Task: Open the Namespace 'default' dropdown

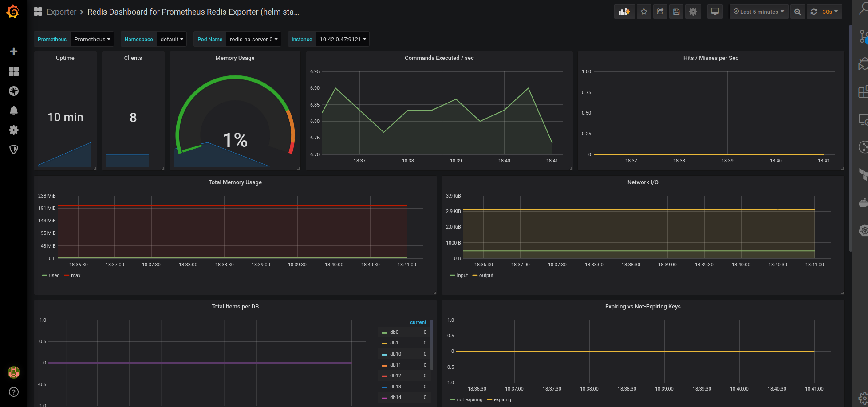Action: tap(172, 39)
